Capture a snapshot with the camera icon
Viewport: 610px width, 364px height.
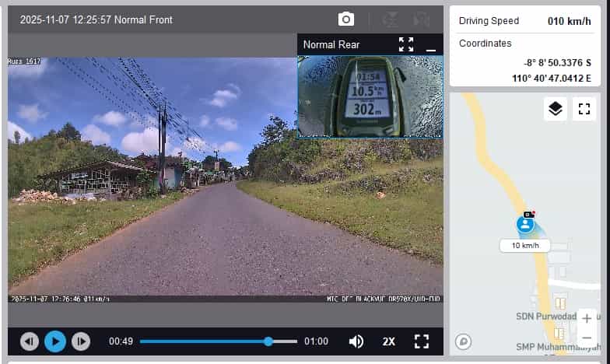tap(345, 19)
